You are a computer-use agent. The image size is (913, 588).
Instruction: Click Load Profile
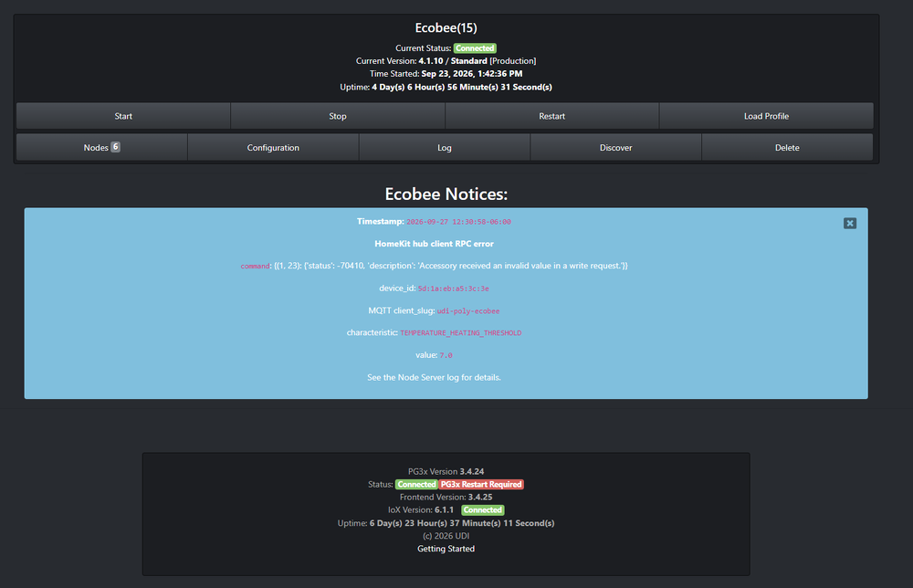(x=766, y=116)
